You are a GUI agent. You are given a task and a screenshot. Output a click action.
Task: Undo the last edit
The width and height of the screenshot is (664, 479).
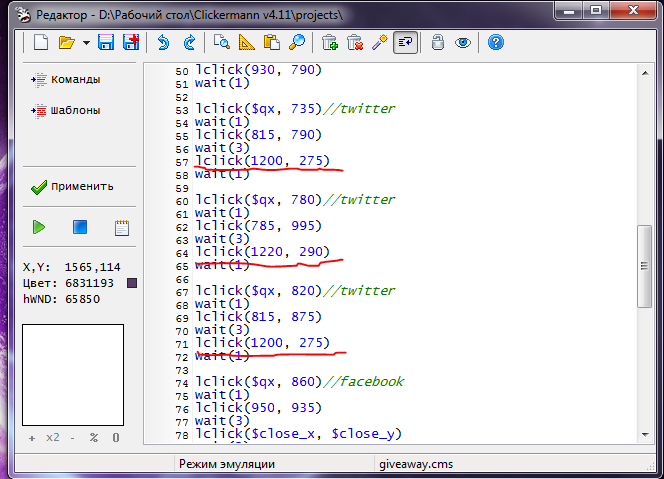pos(163,43)
